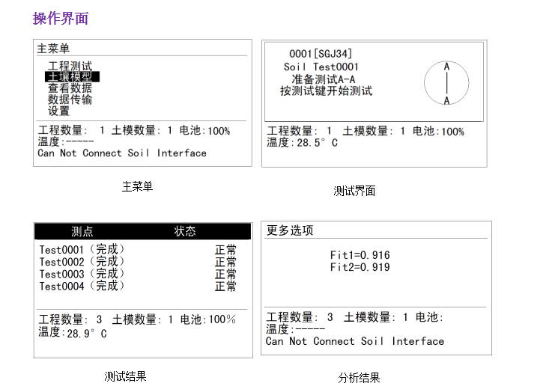Select Test0001（完成） result row
The image size is (558, 392).
(82, 250)
